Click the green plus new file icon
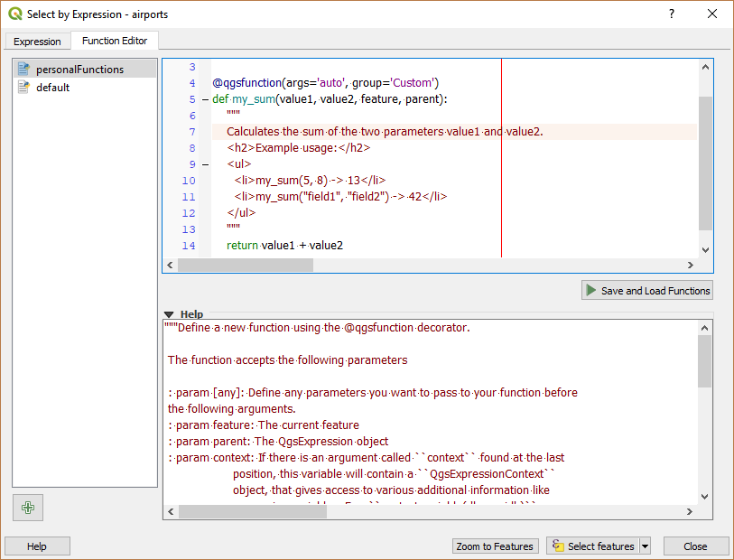Screen dimensions: 734x560 click(x=28, y=508)
